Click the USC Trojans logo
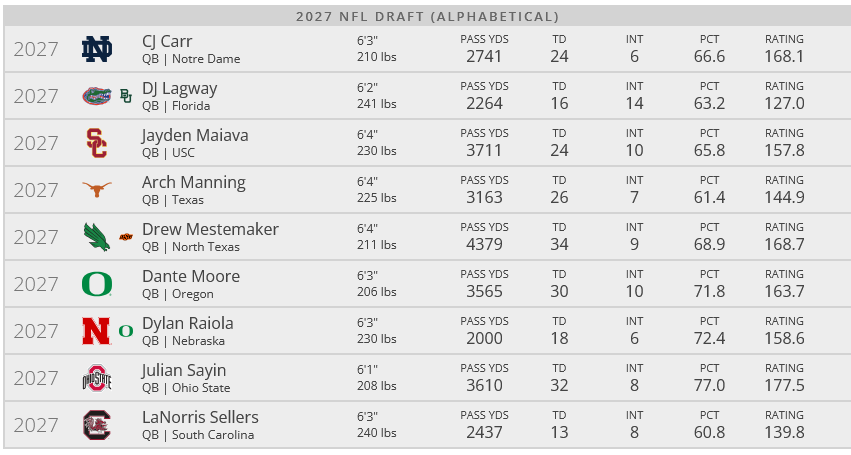The width and height of the screenshot is (851, 455). 97,143
